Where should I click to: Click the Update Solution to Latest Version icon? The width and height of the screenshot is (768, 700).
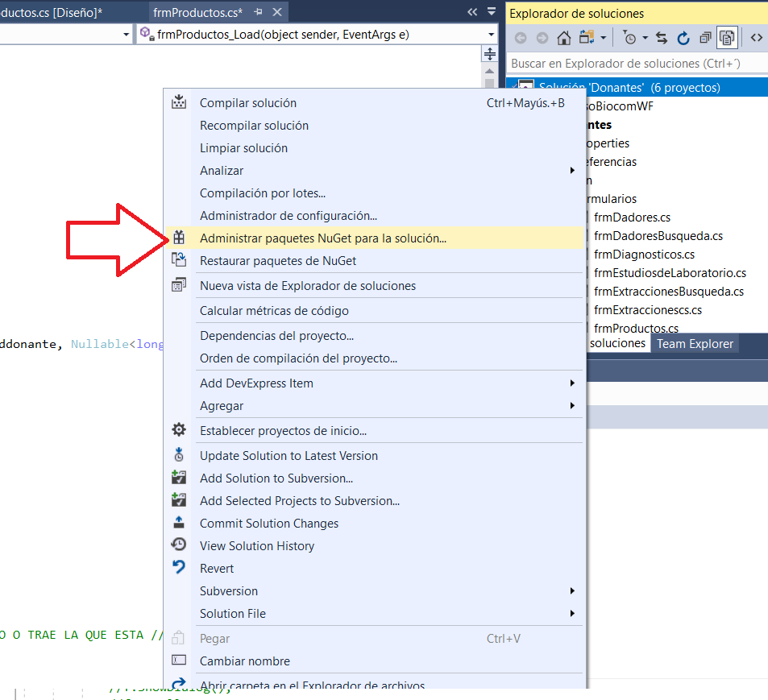click(179, 454)
